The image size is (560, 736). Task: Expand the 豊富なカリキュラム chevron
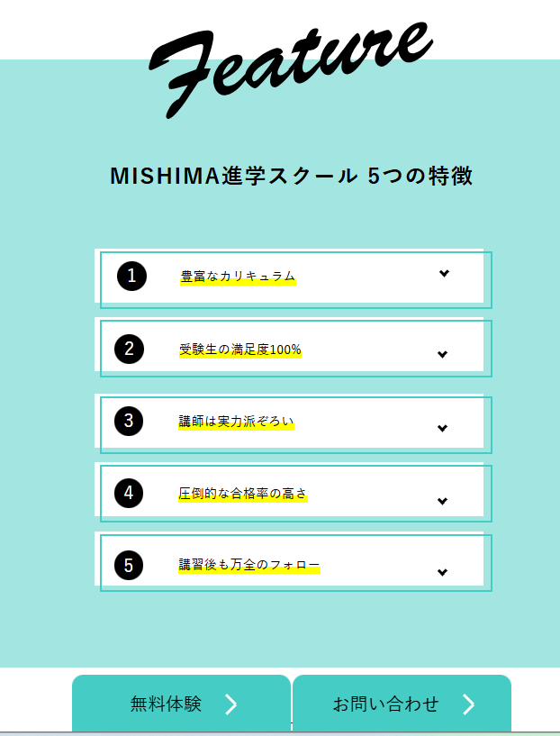click(444, 273)
